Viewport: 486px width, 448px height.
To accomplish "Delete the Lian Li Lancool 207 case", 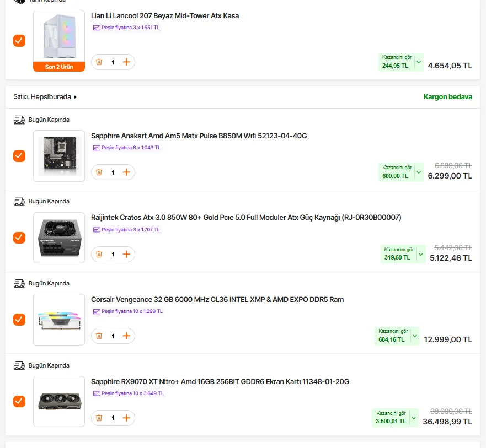I will pyautogui.click(x=99, y=62).
